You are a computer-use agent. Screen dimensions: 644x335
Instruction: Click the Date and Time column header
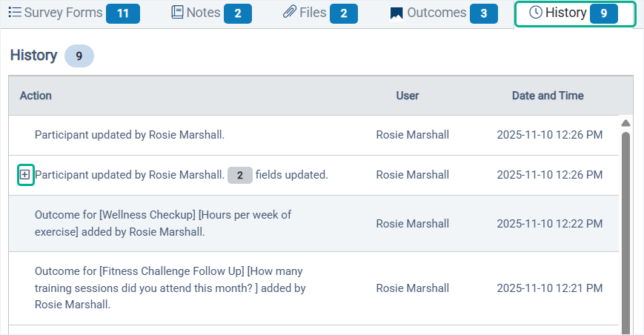point(548,96)
